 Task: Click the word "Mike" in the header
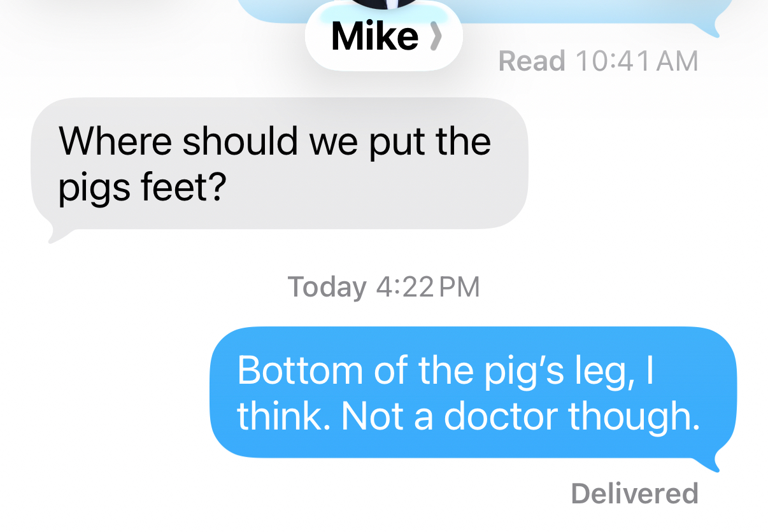[374, 38]
